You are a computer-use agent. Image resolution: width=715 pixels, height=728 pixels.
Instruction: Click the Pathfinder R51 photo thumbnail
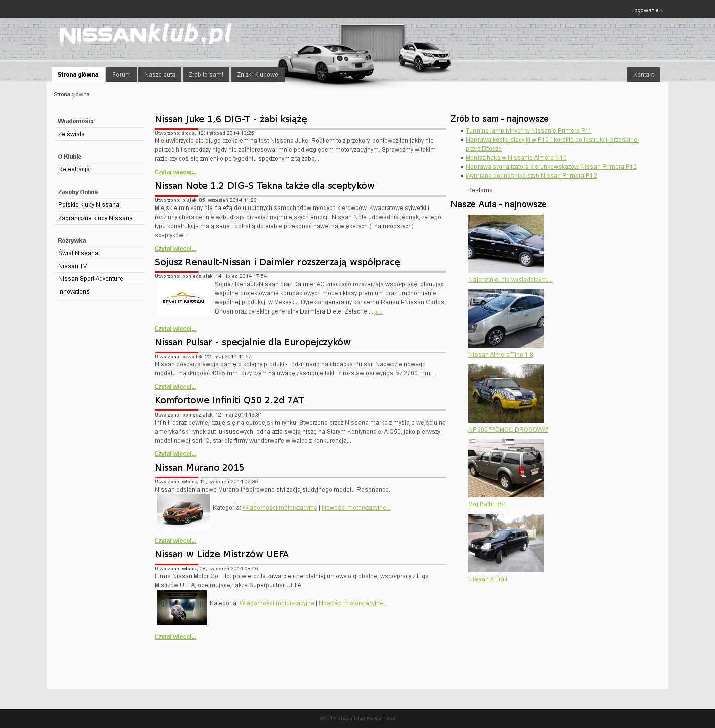pyautogui.click(x=506, y=468)
